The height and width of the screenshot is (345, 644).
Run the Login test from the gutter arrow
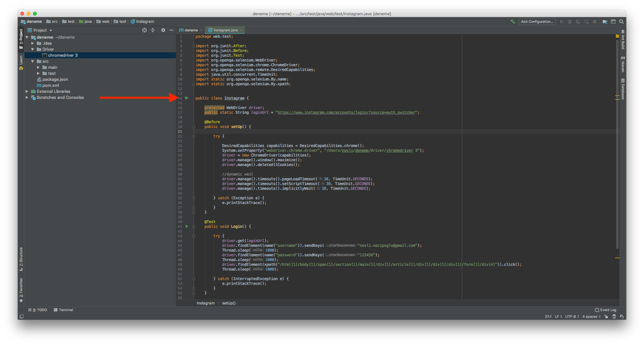click(x=187, y=226)
